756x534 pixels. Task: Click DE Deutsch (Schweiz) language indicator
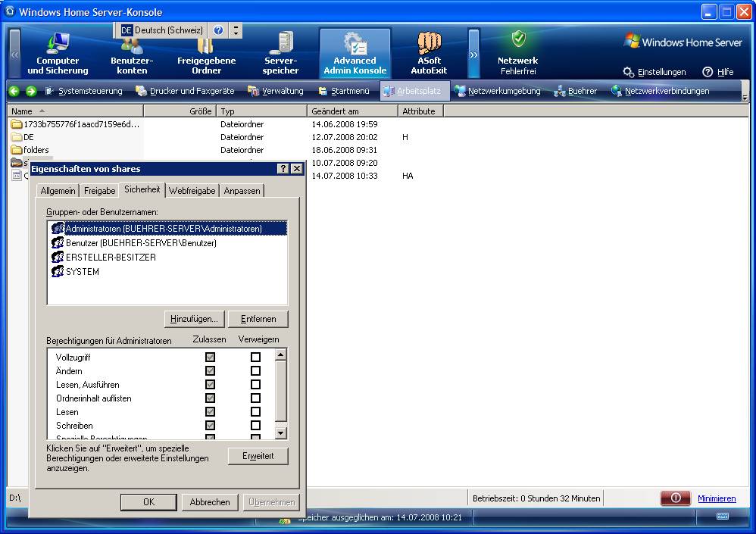click(x=162, y=30)
